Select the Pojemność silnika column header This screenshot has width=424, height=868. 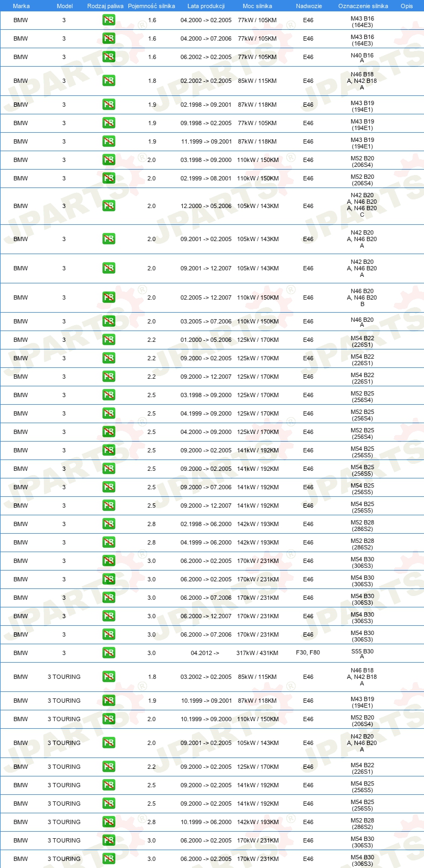point(151,6)
